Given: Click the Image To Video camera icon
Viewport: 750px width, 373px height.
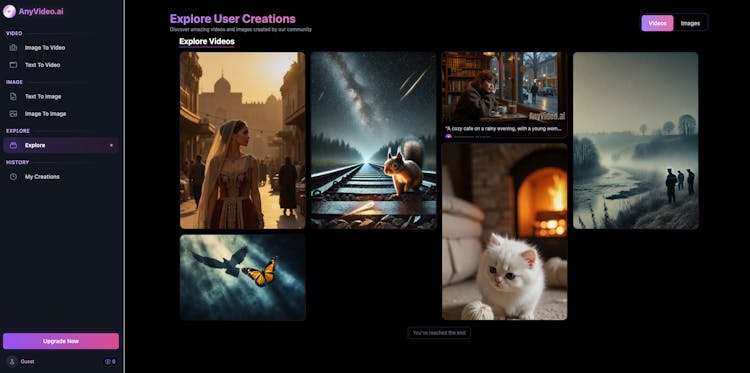Looking at the screenshot, I should click(13, 48).
